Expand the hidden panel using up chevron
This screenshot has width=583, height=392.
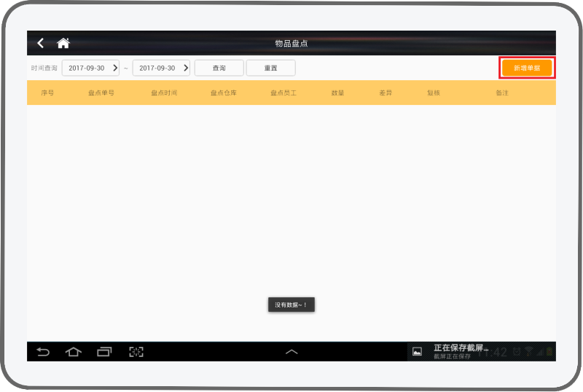(291, 352)
